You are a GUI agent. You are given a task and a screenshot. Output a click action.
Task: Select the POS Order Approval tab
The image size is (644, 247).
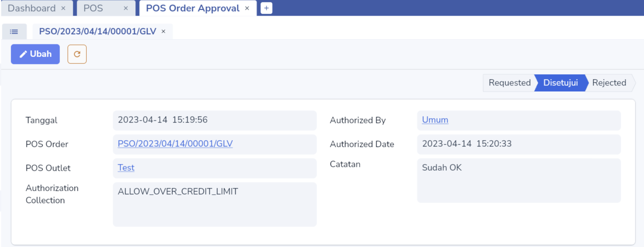coord(193,8)
